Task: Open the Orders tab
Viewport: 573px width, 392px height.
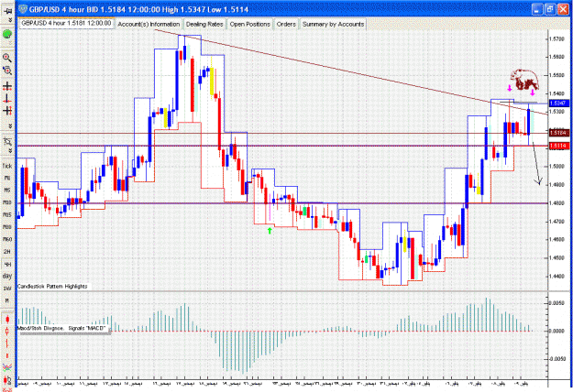Action: click(x=286, y=24)
